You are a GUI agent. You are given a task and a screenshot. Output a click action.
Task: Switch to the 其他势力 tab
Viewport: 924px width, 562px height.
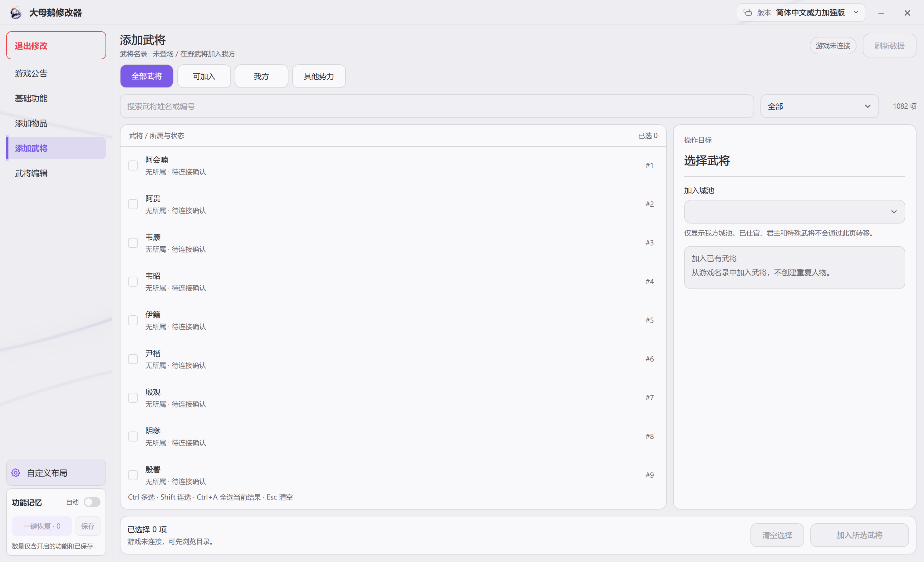click(319, 76)
